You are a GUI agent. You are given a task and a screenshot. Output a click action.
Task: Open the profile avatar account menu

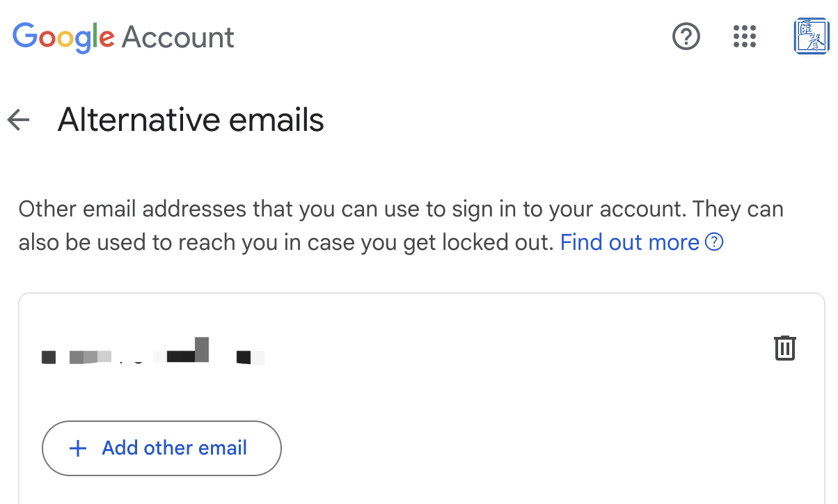coord(810,36)
